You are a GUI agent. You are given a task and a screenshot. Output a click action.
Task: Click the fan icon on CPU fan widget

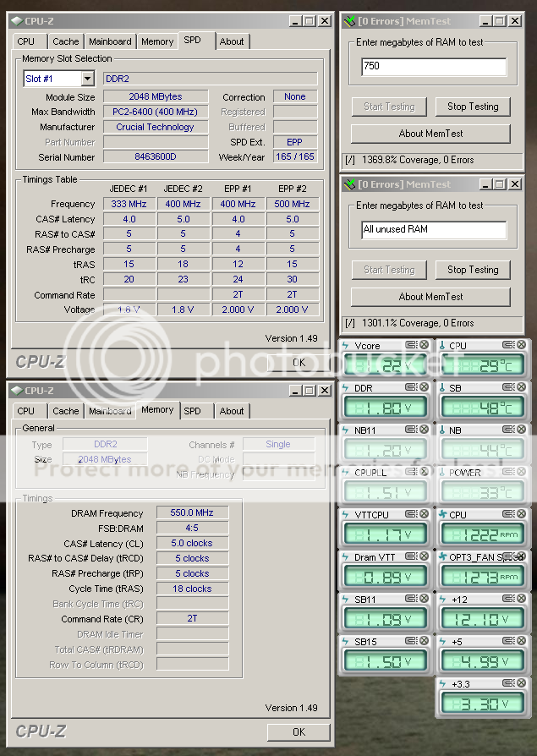click(x=442, y=514)
